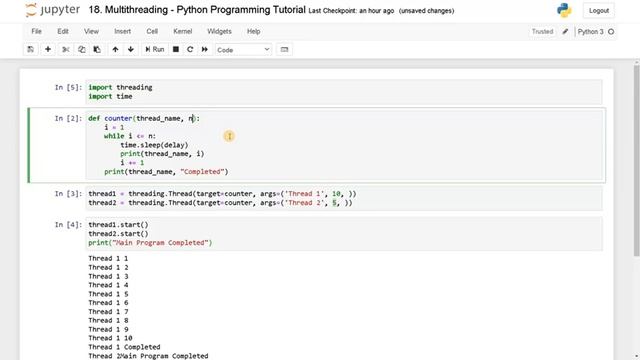The image size is (640, 360).
Task: Cut the selected cells
Action: tap(65, 49)
